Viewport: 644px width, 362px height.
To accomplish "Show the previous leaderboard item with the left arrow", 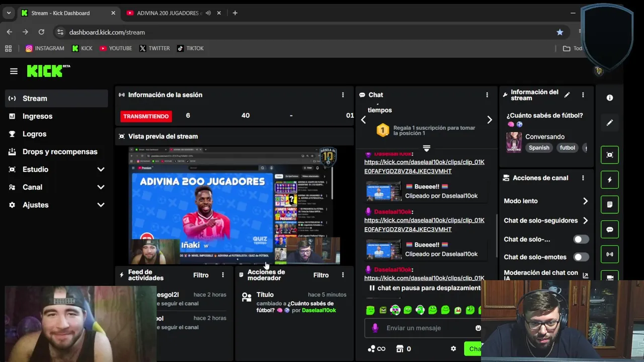I will (x=363, y=120).
